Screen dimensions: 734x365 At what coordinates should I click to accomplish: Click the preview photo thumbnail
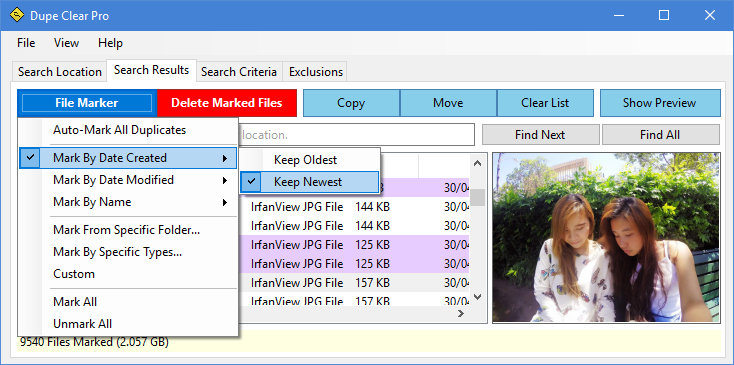click(606, 238)
